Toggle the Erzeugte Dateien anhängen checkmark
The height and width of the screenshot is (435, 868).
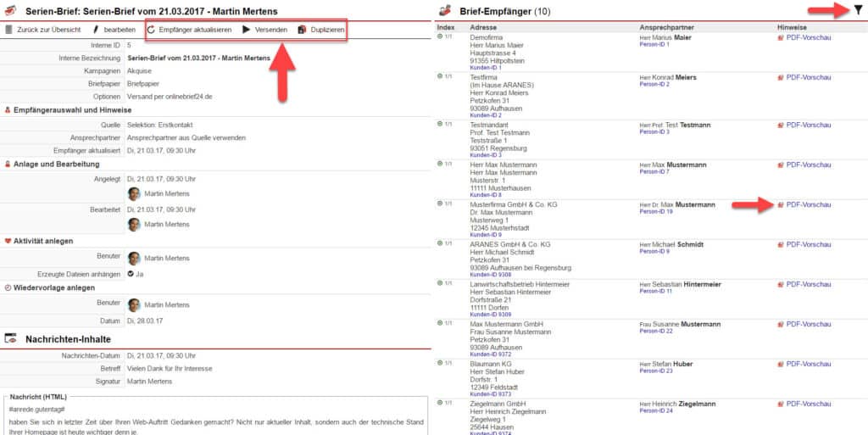131,274
